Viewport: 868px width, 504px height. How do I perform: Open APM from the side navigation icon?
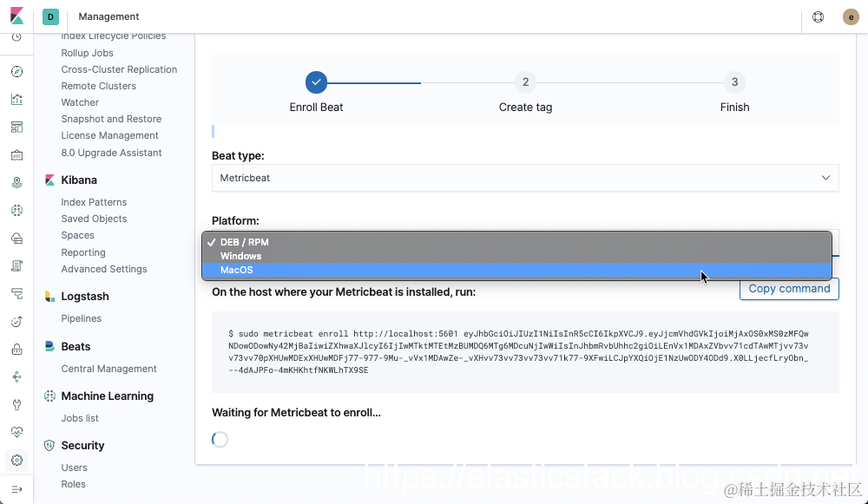pyautogui.click(x=16, y=294)
